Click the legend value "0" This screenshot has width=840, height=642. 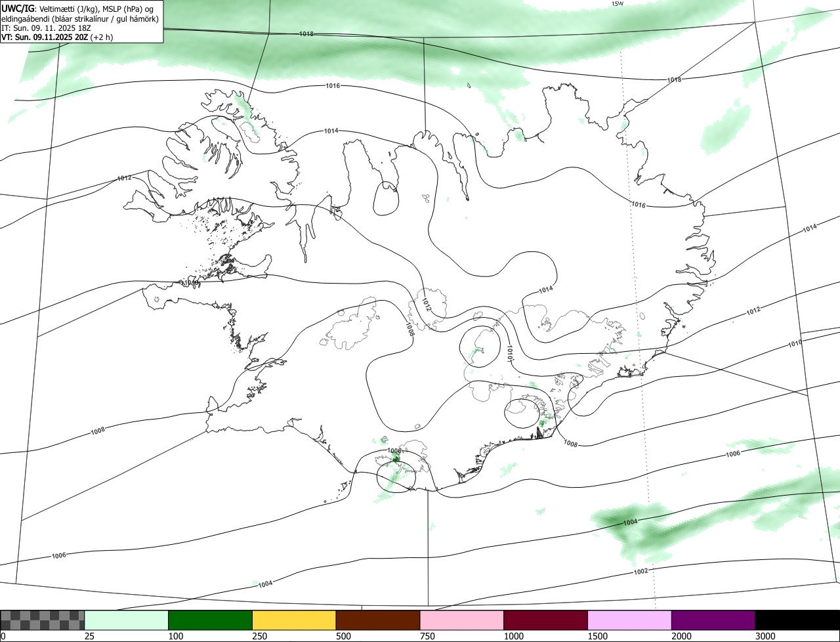pyautogui.click(x=3, y=636)
